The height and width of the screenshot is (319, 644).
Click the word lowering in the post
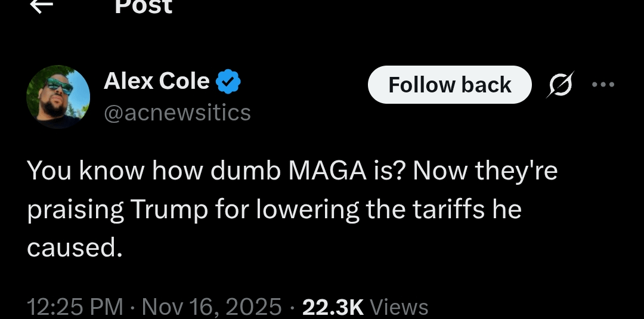click(x=309, y=209)
